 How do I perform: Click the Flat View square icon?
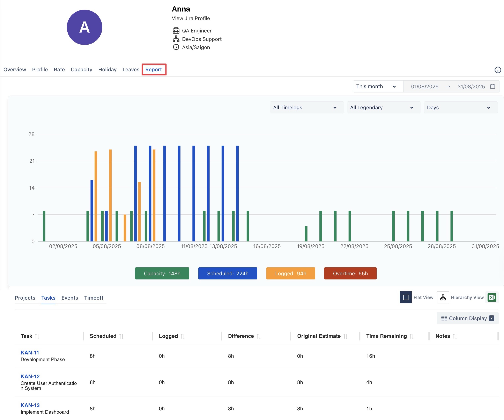[406, 297]
